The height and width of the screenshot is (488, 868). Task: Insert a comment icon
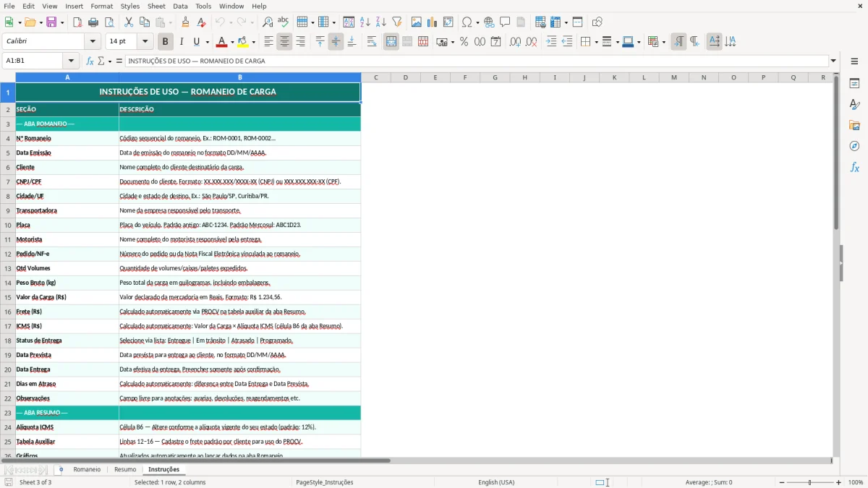pos(505,22)
